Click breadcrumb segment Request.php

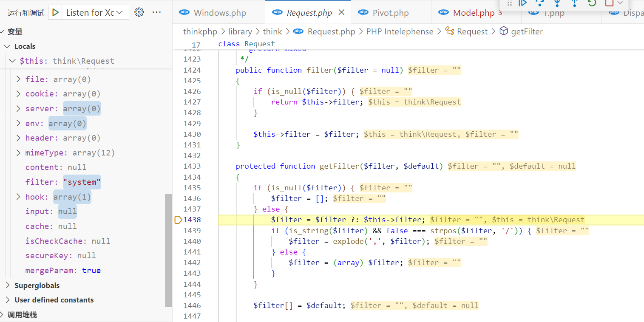tap(331, 31)
